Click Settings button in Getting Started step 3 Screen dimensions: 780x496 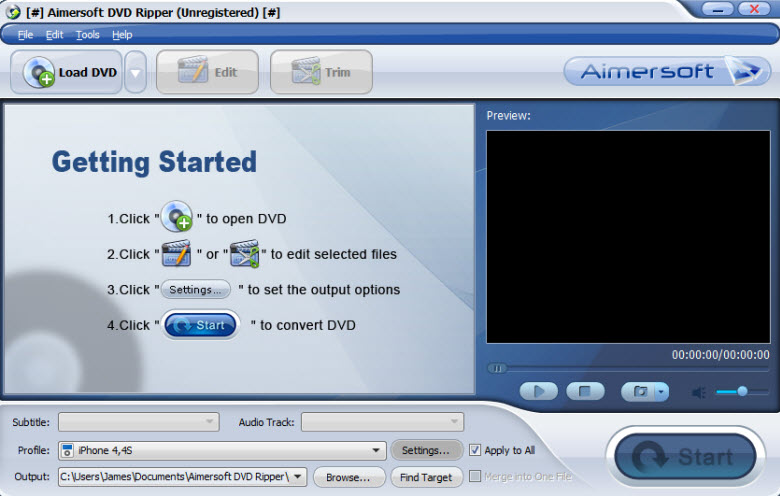tap(195, 290)
